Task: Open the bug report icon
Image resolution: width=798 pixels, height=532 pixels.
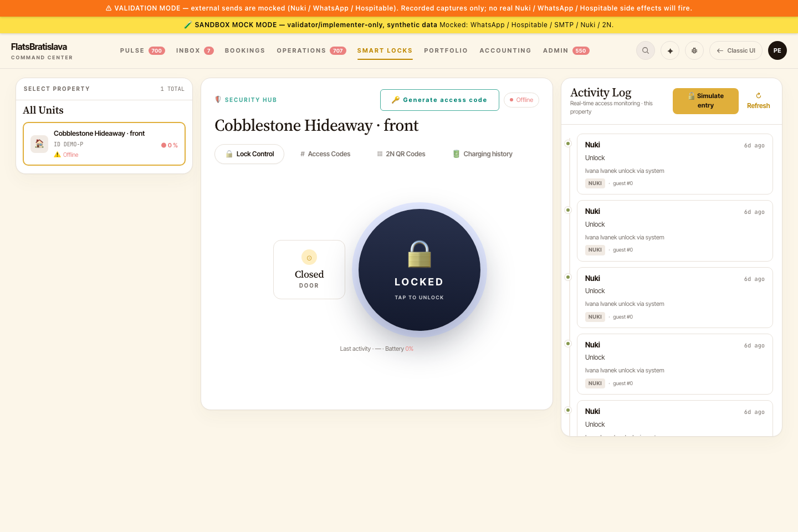Action: (x=694, y=50)
